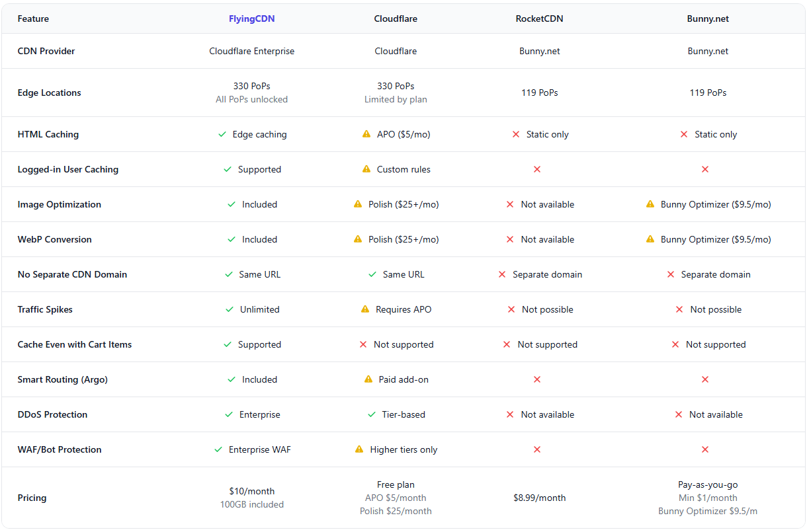Click the Image Optimization row label
The height and width of the screenshot is (532, 809).
pos(60,204)
